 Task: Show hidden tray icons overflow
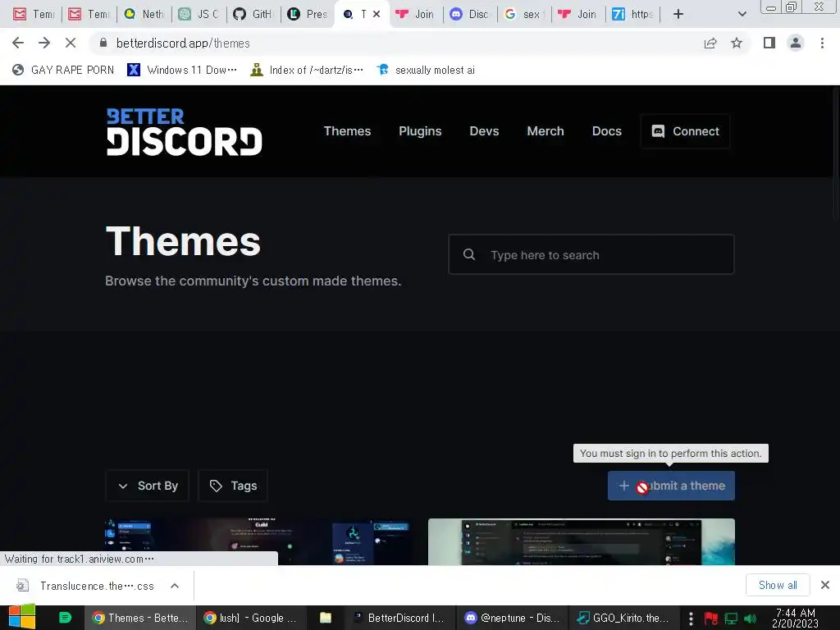pos(691,619)
